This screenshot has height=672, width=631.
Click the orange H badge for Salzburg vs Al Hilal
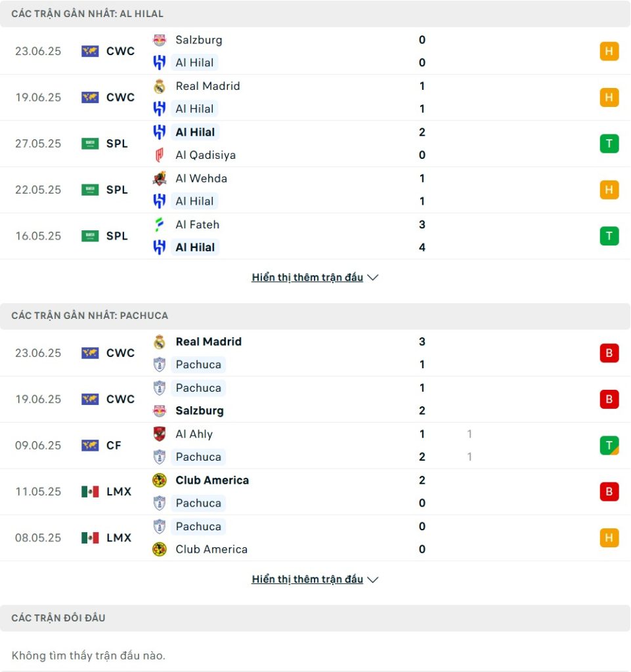coord(609,51)
